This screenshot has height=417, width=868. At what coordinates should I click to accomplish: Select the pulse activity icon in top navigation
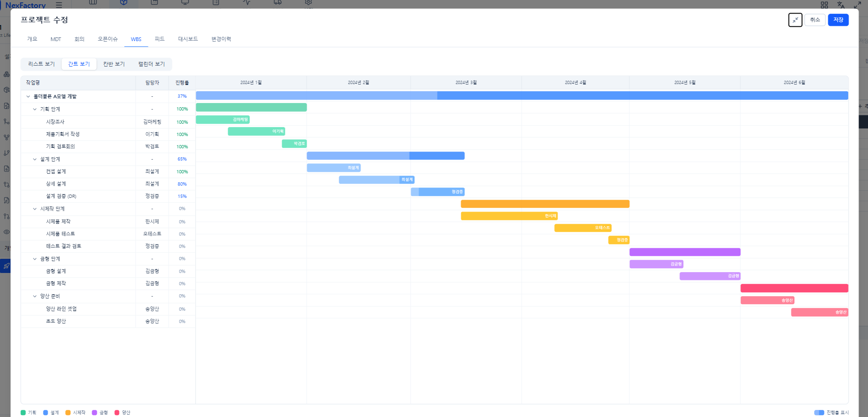pyautogui.click(x=247, y=2)
